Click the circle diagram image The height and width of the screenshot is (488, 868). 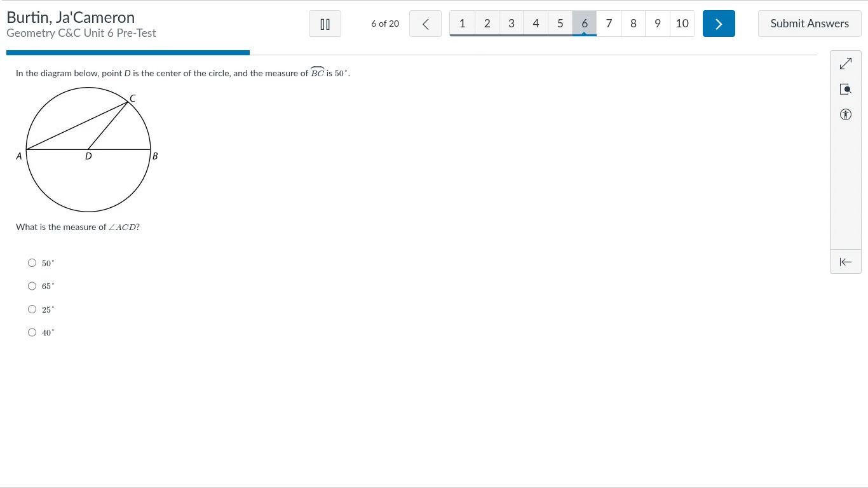(x=88, y=150)
